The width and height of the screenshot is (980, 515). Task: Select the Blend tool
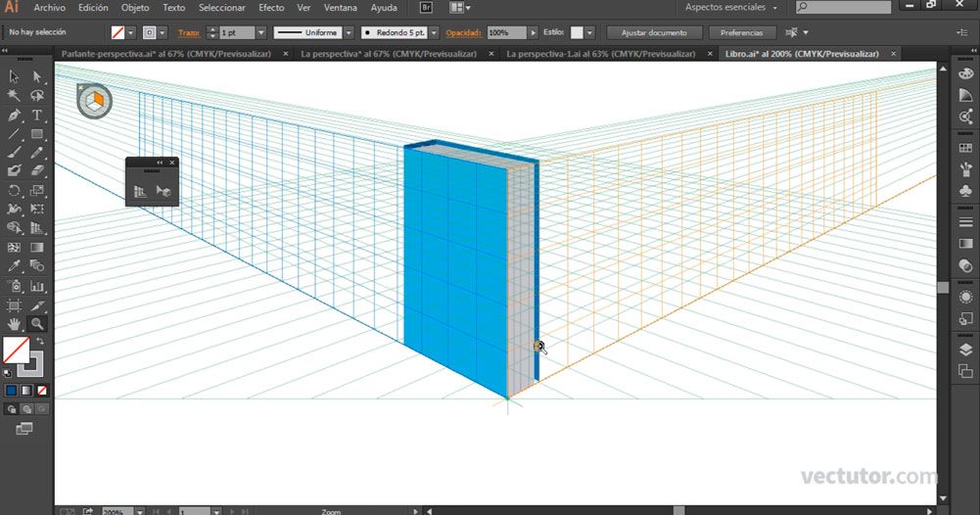click(37, 266)
